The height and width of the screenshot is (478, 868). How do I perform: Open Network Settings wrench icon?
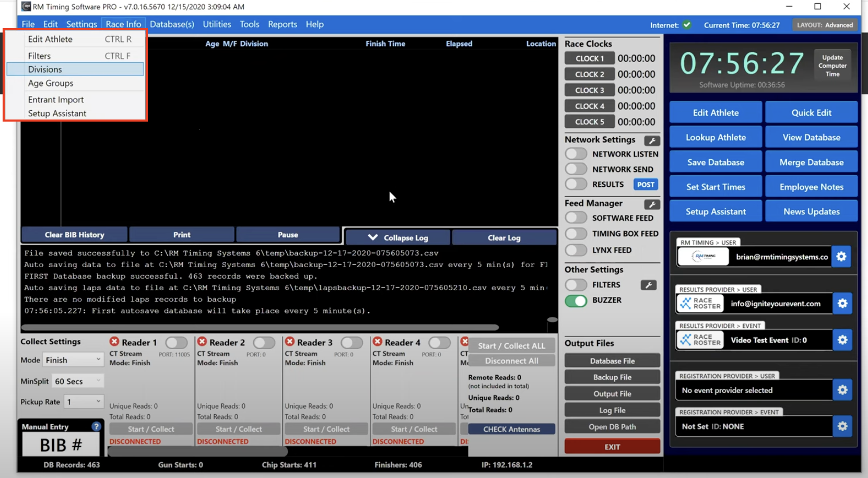[x=651, y=140]
